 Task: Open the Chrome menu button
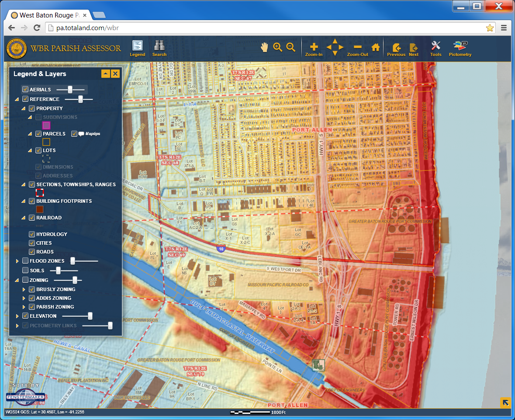coord(504,28)
